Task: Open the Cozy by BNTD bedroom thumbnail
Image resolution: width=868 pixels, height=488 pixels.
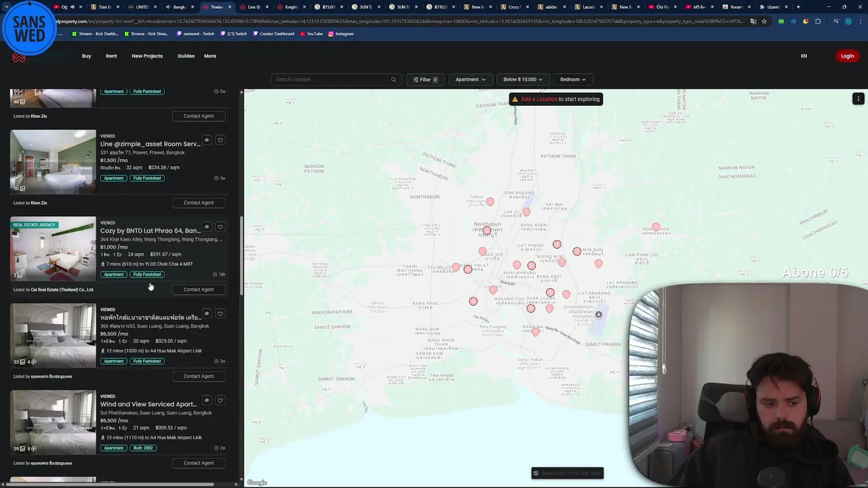Action: (53, 248)
